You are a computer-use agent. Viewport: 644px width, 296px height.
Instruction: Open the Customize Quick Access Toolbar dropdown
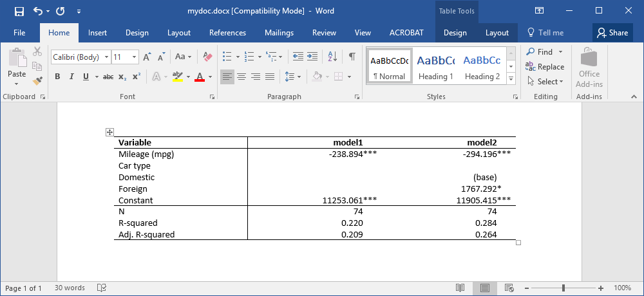click(79, 12)
